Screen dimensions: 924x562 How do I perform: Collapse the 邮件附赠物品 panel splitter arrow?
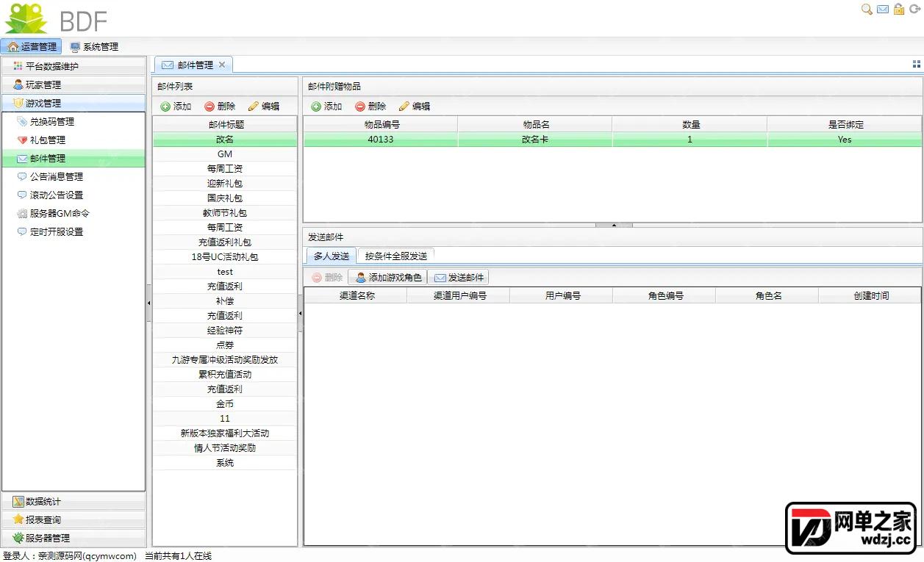coord(613,226)
